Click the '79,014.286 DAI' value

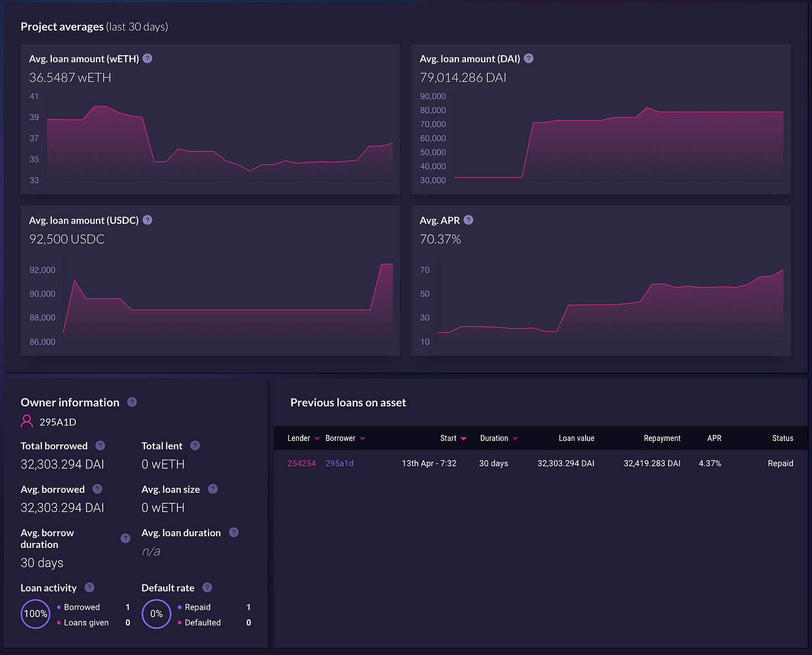coord(463,77)
